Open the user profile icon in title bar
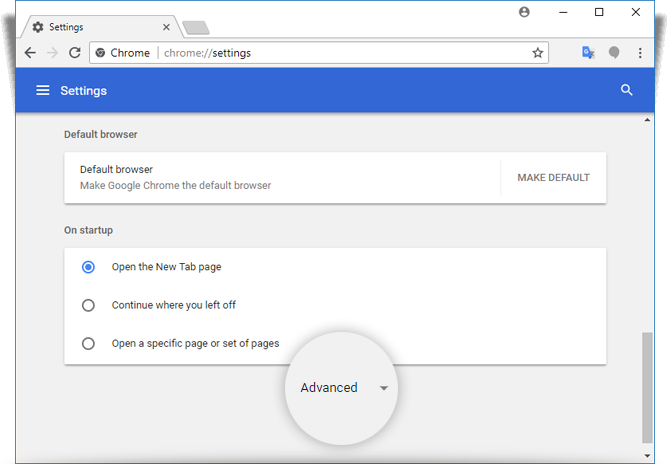 tap(524, 12)
